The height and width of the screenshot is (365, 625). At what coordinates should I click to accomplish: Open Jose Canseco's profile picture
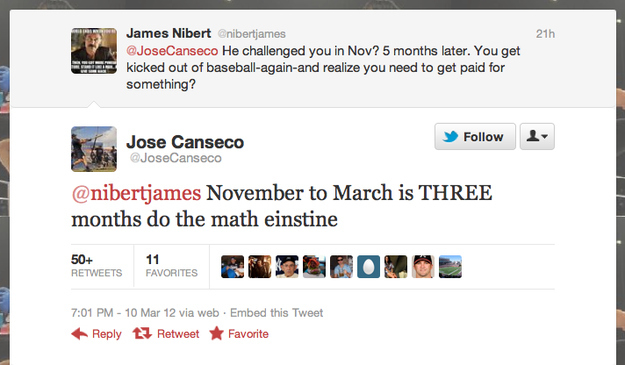pos(94,149)
